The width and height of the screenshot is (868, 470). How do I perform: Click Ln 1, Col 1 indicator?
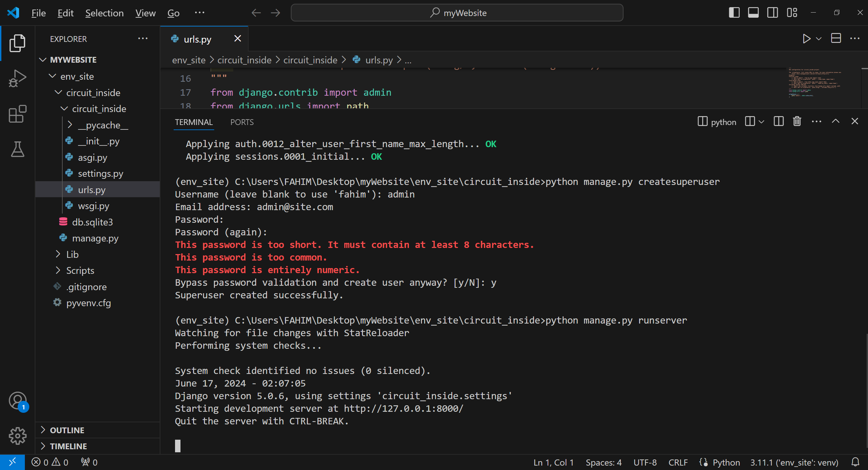(x=553, y=462)
